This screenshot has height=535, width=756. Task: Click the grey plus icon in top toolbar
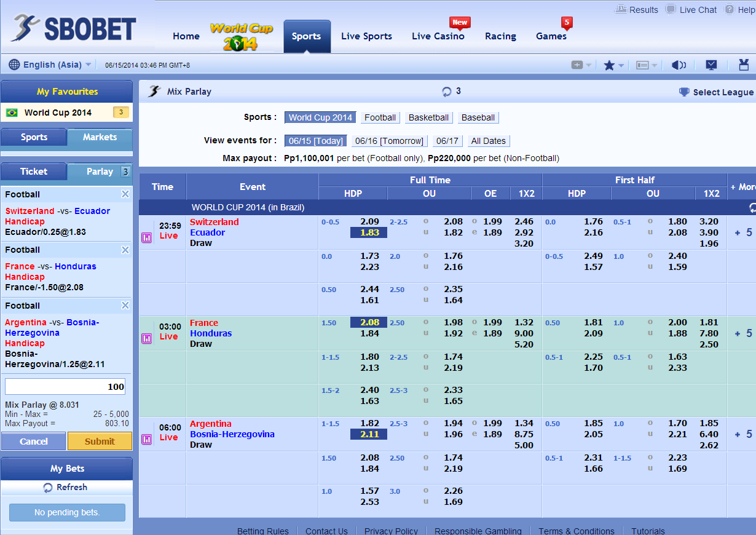[x=577, y=65]
